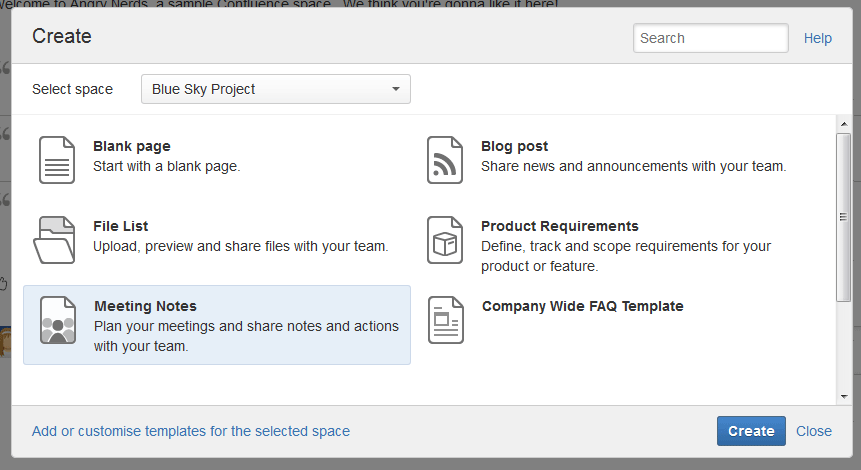861x470 pixels.
Task: Click the template list scroll down arrow
Action: point(844,396)
